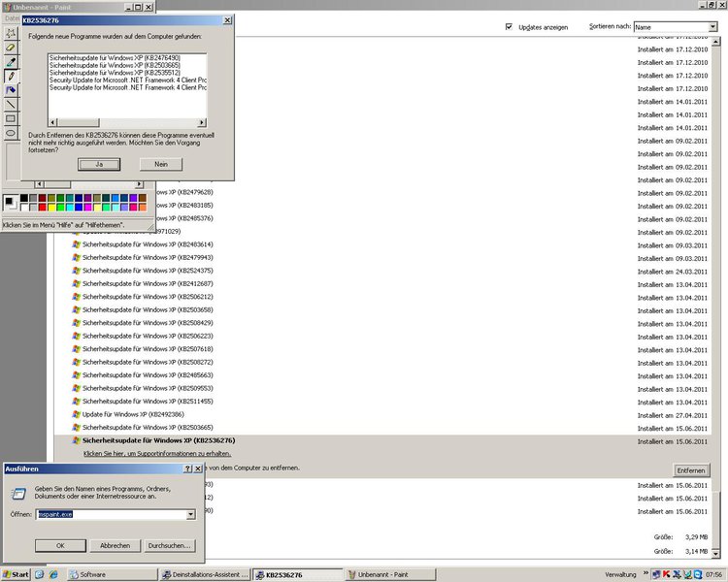728x582 pixels.
Task: Select Sicherheitsupdate für Windows XP (KB2485663) row
Action: pyautogui.click(x=381, y=375)
